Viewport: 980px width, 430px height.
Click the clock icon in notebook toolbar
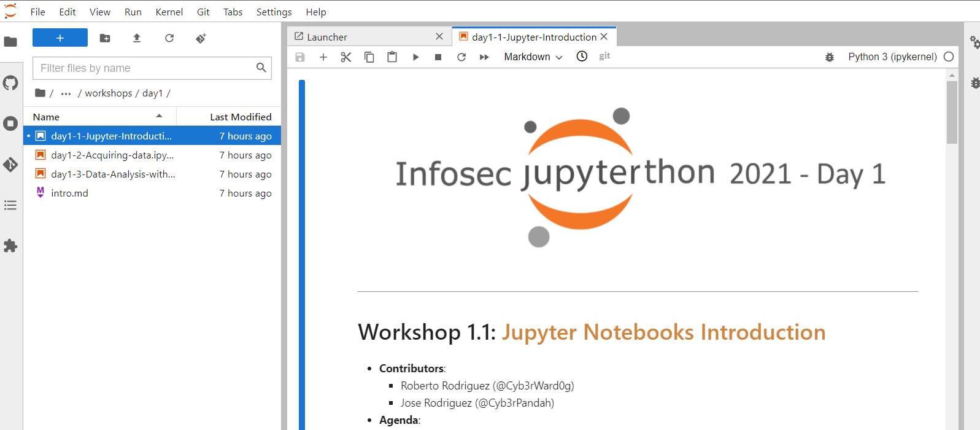coord(582,57)
